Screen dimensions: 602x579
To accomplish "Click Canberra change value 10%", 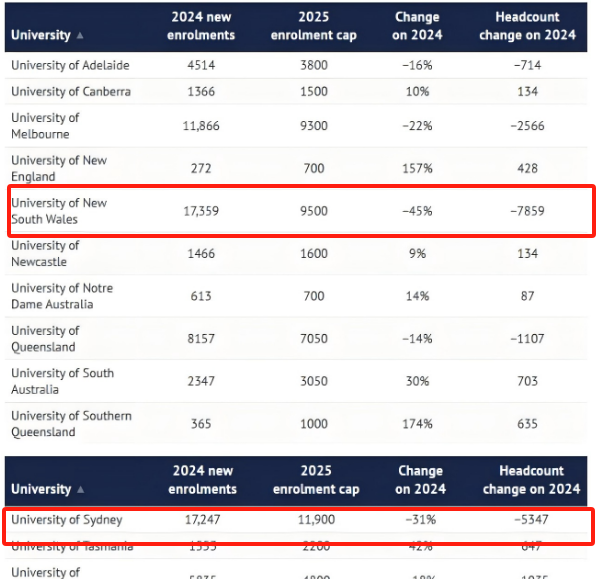I will click(417, 92).
